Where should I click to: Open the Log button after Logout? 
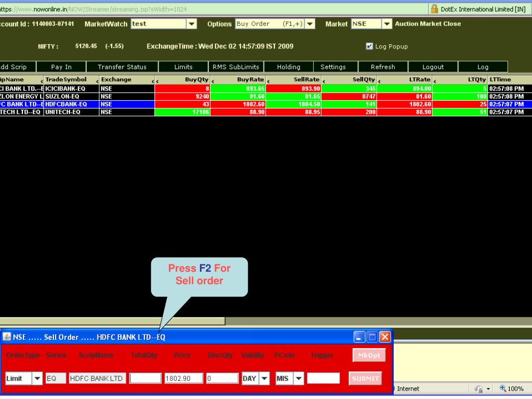(x=483, y=67)
